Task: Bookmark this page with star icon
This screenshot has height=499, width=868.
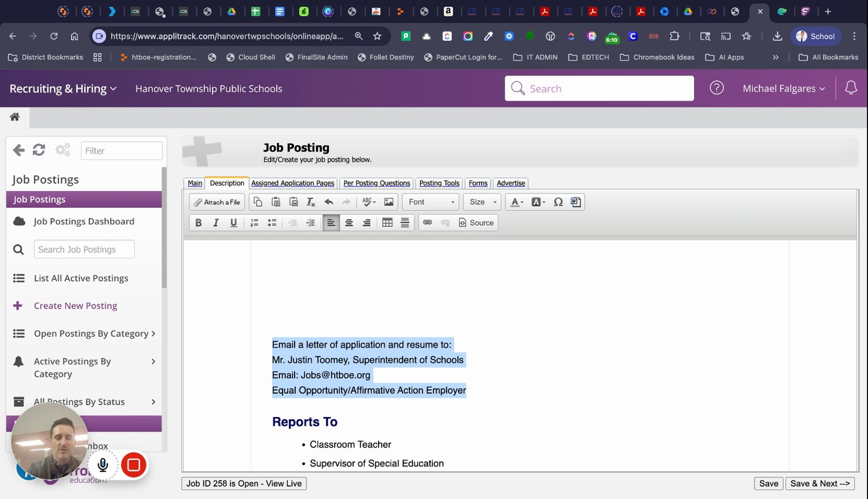Action: click(x=377, y=36)
